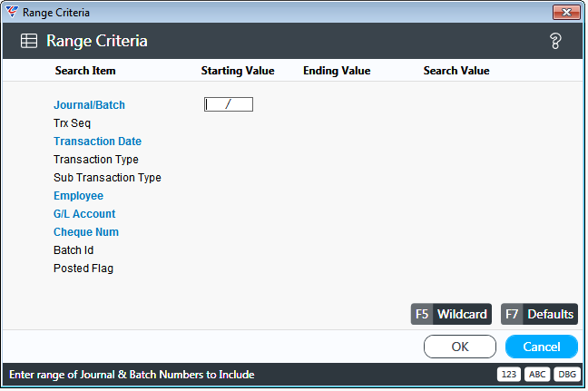Click the application logo in title bar

12,12
